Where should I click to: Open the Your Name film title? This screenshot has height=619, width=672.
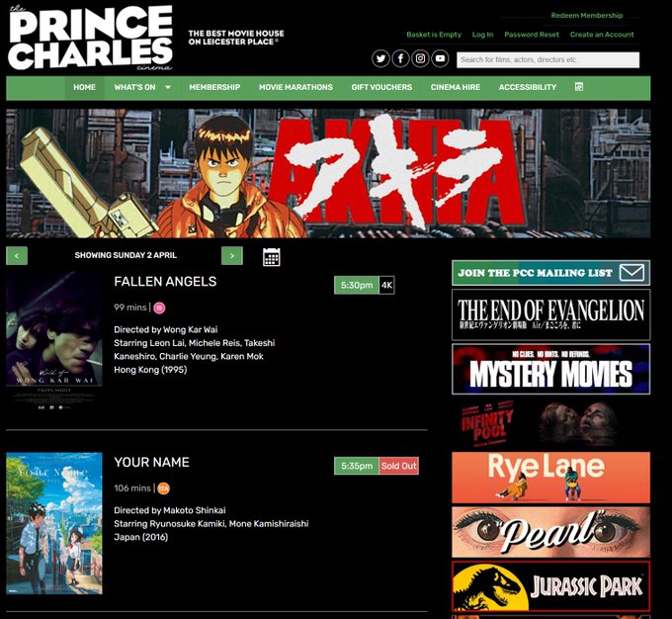coord(151,462)
